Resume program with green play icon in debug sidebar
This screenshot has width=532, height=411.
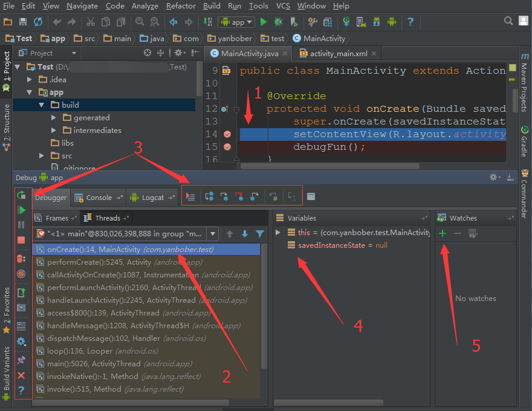(22, 210)
